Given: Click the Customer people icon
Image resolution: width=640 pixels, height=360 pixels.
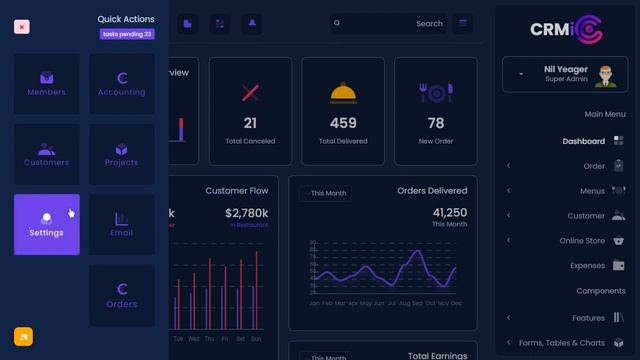Looking at the screenshot, I should [619, 216].
